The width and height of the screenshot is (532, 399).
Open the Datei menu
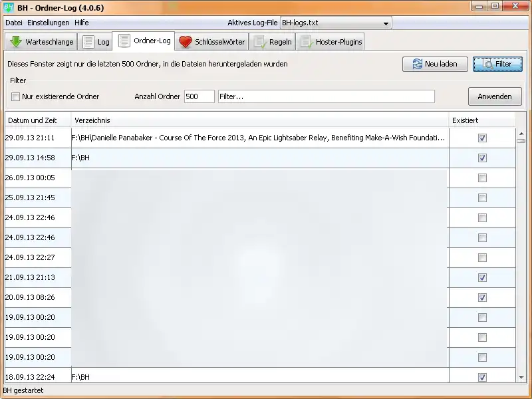coord(14,23)
